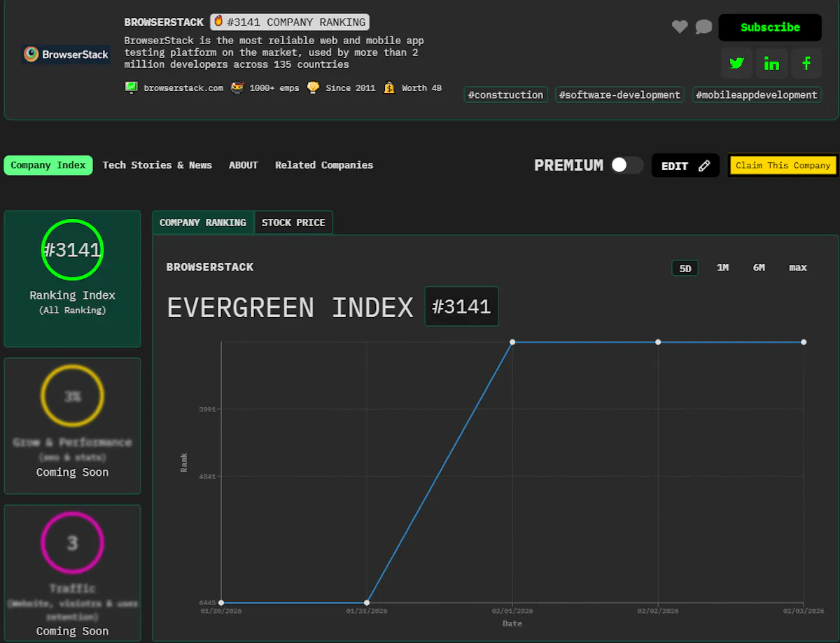This screenshot has width=840, height=643.
Task: Click the #software-development tag
Action: 619,94
